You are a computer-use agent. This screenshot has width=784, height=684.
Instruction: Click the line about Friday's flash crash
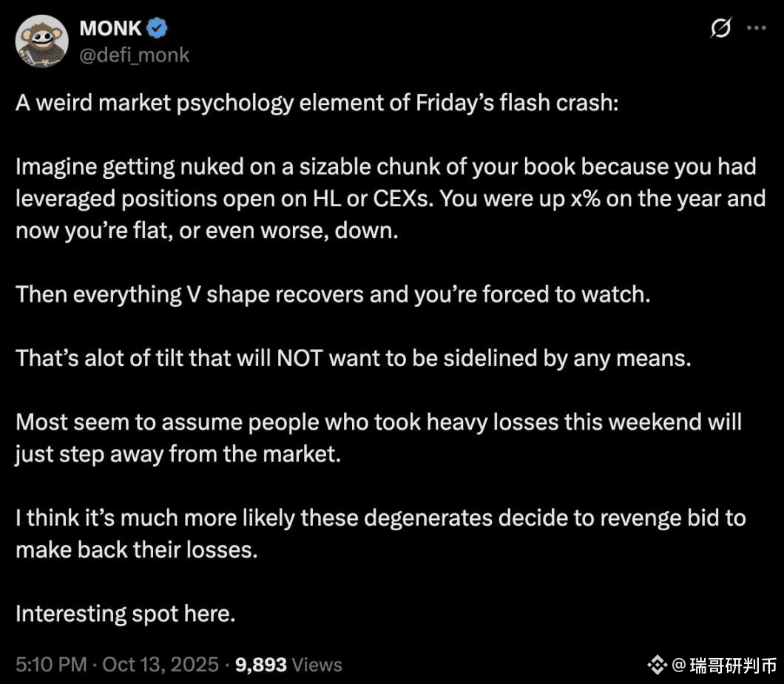coord(316,103)
